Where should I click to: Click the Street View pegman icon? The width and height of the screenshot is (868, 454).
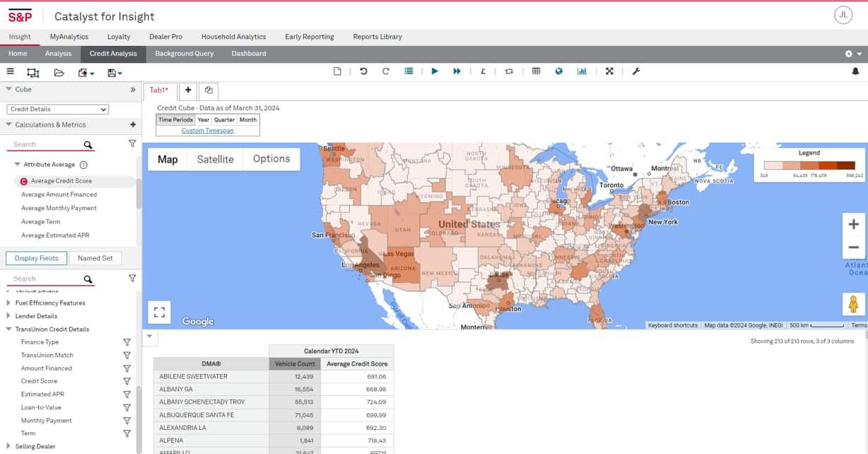coord(853,304)
